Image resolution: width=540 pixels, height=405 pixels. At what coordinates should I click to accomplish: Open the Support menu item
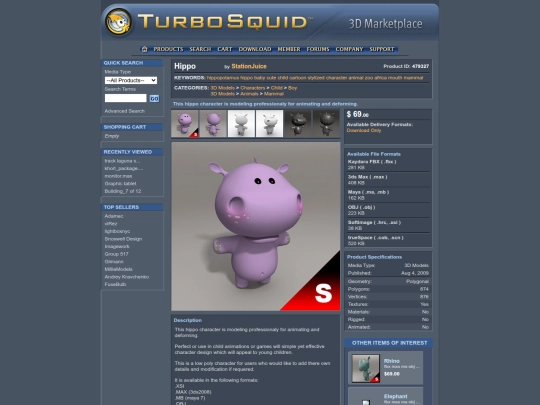tap(382, 49)
